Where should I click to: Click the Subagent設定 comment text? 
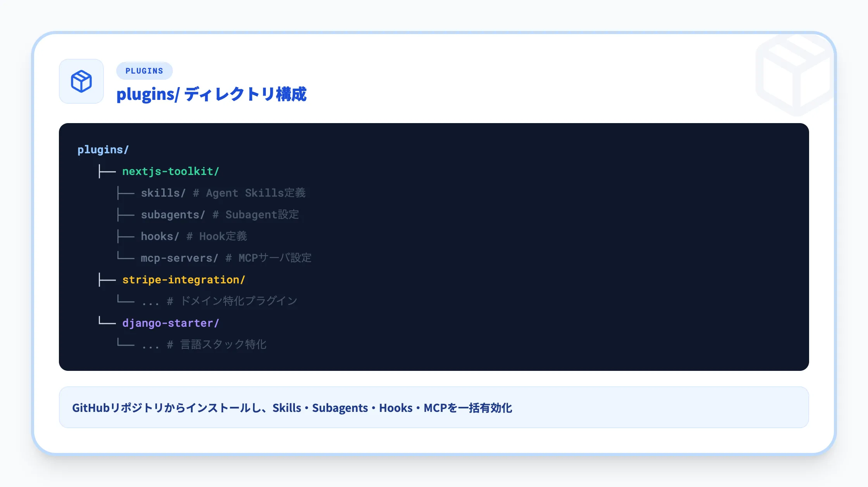coord(262,214)
